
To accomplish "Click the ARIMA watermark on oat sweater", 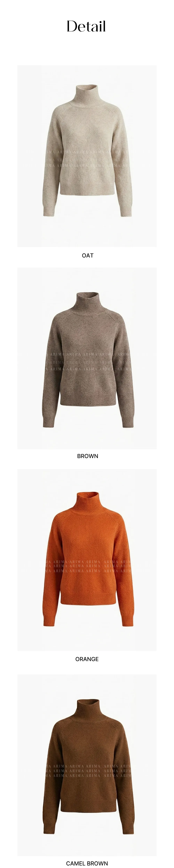I will (x=87, y=159).
